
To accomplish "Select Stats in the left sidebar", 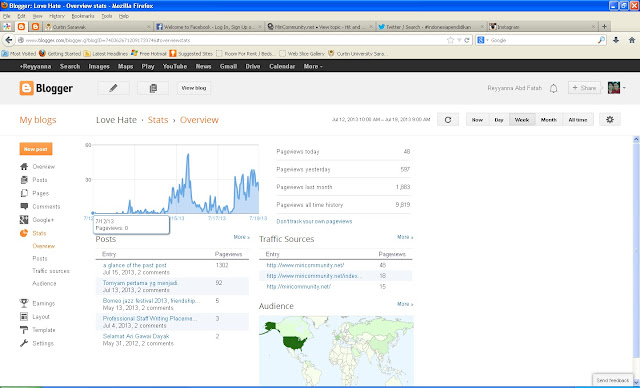I will tap(33, 233).
